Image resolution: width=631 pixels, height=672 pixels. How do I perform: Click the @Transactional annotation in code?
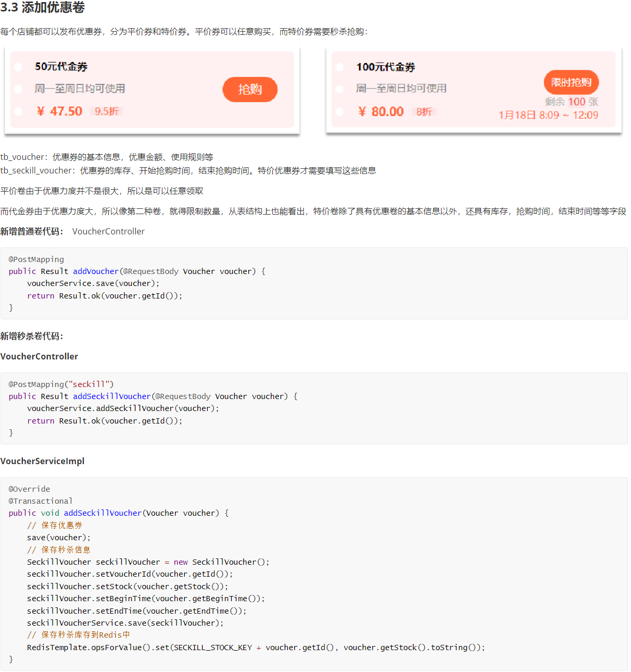coord(41,501)
